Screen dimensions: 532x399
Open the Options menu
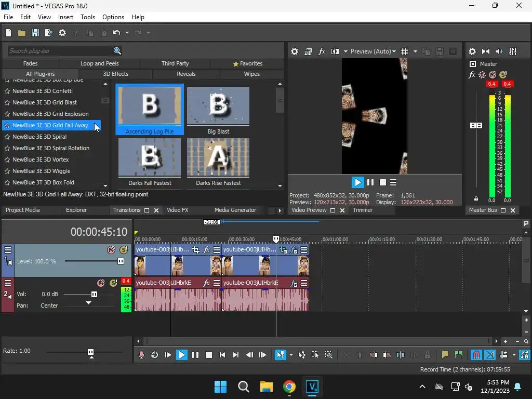(x=113, y=17)
